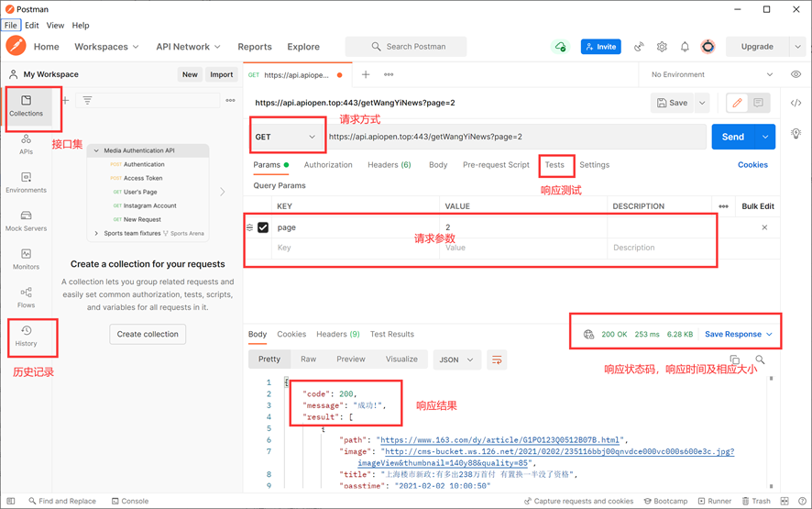Create new collection with sidebar plus icon
Image resolution: width=812 pixels, height=509 pixels.
(x=65, y=100)
